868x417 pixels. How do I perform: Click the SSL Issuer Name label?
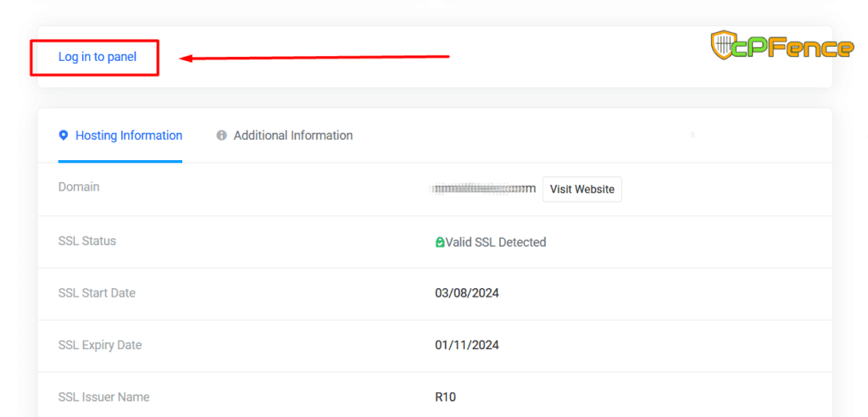pos(104,397)
